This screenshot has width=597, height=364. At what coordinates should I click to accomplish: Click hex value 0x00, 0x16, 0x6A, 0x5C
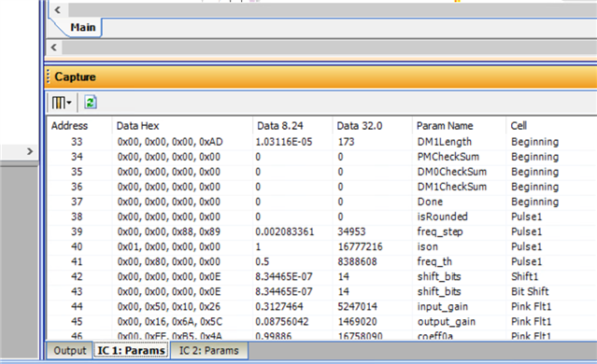pyautogui.click(x=169, y=322)
